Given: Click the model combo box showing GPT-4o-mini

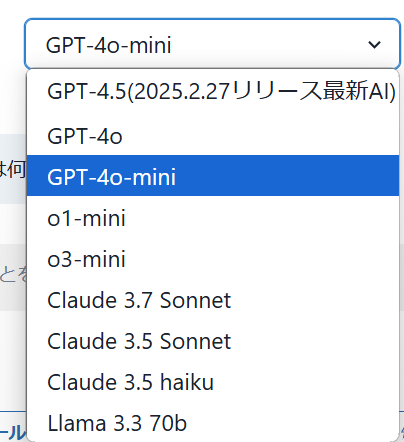Looking at the screenshot, I should point(212,44).
